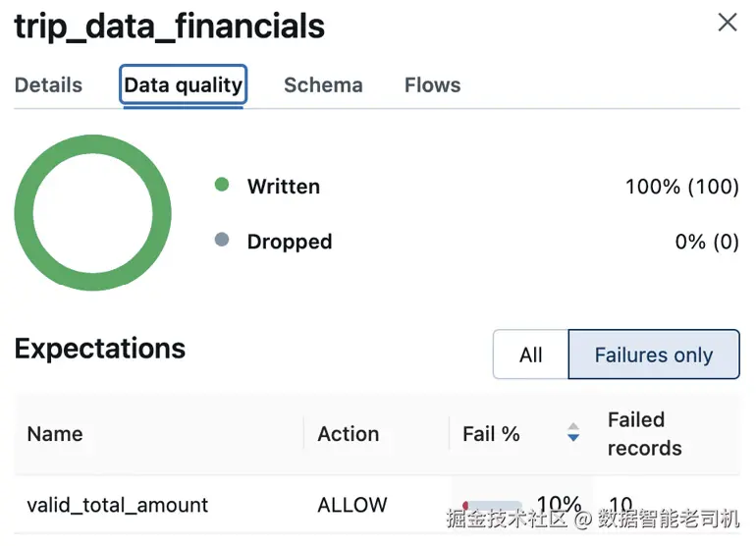Filter expectations to Failures only
The image size is (756, 546).
pyautogui.click(x=654, y=355)
